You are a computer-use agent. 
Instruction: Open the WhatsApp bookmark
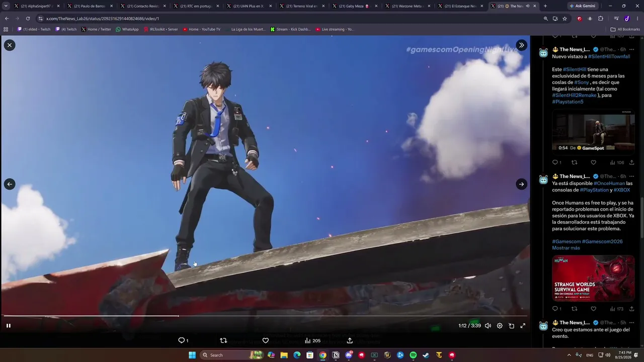tap(127, 29)
